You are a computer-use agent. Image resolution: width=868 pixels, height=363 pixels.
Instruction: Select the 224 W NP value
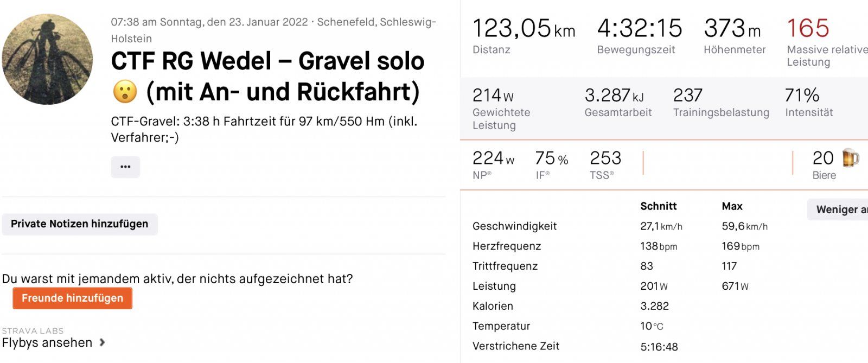[493, 158]
